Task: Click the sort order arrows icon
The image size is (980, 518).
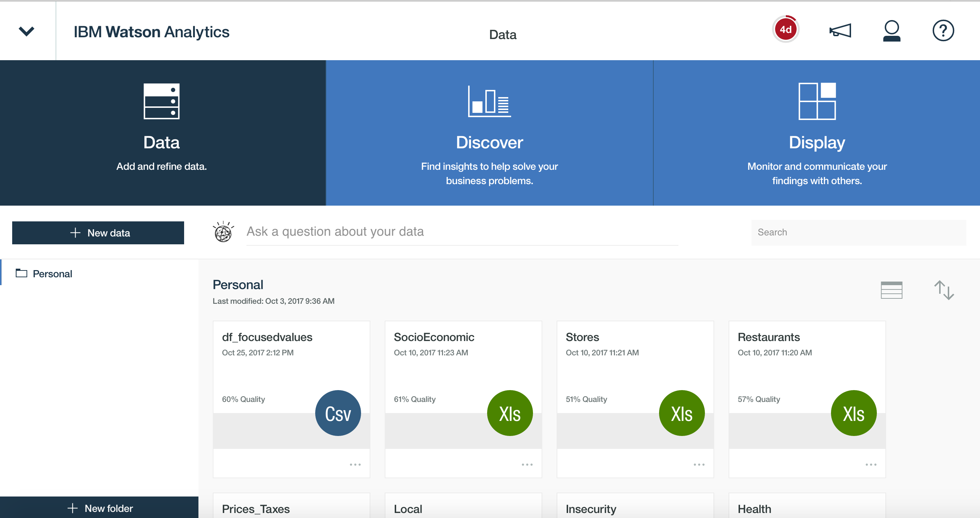Action: pos(944,290)
